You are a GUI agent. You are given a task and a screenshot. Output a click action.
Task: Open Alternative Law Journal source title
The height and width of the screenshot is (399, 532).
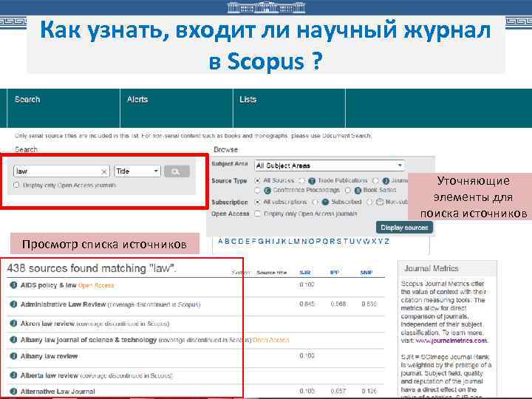(58, 392)
